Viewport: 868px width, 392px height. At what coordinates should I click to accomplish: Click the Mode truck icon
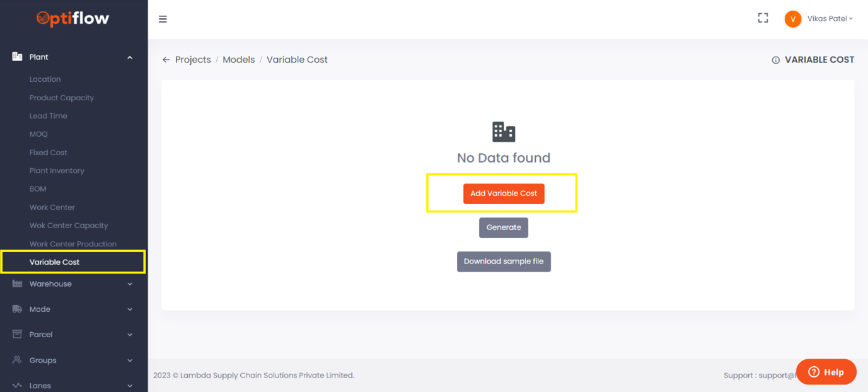[x=17, y=309]
